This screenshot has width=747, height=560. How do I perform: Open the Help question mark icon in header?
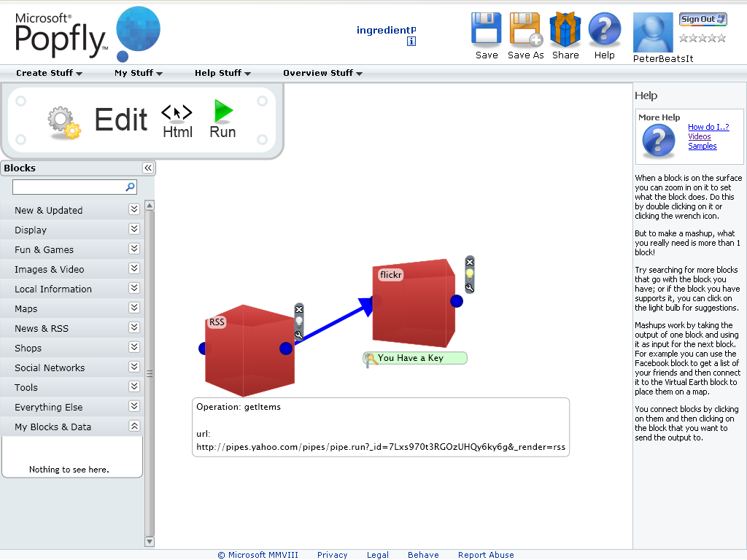tap(605, 29)
